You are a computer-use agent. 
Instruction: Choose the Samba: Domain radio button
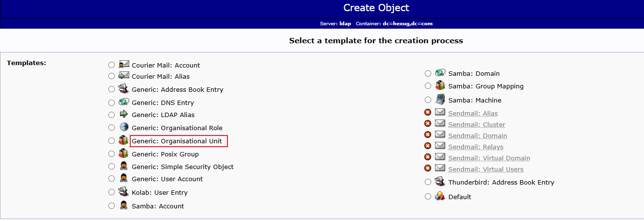428,73
